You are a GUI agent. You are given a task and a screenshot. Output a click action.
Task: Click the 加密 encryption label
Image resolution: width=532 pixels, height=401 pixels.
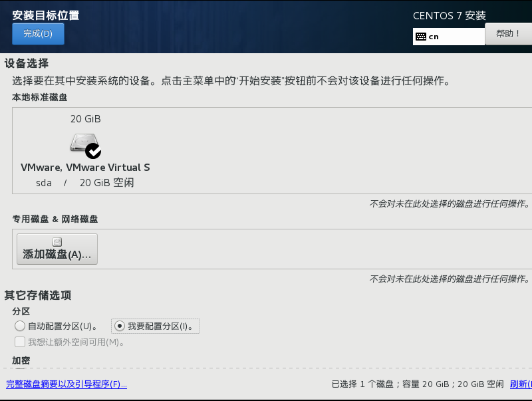pyautogui.click(x=21, y=360)
